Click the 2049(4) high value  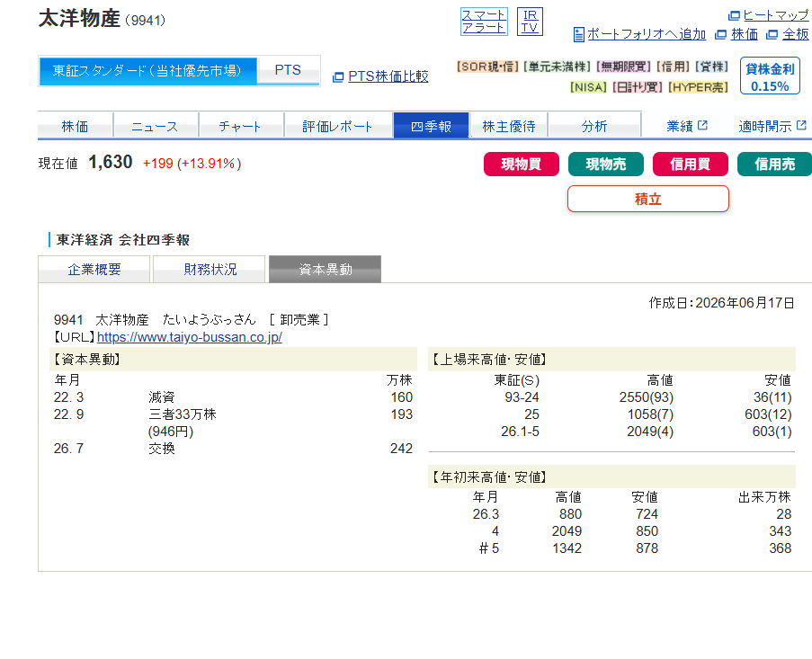click(650, 432)
